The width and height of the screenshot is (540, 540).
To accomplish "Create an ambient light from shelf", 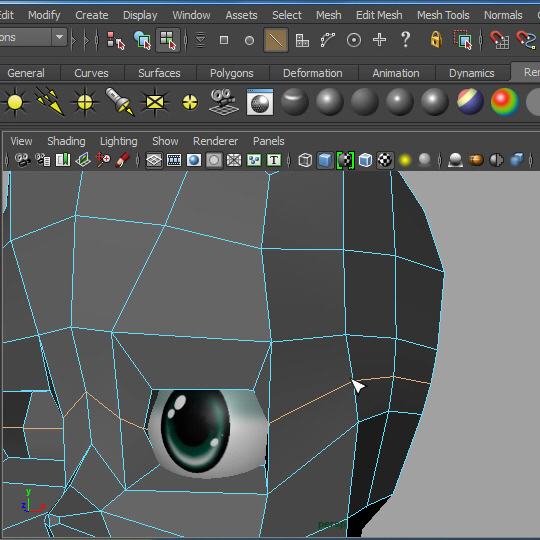I will click(14, 102).
